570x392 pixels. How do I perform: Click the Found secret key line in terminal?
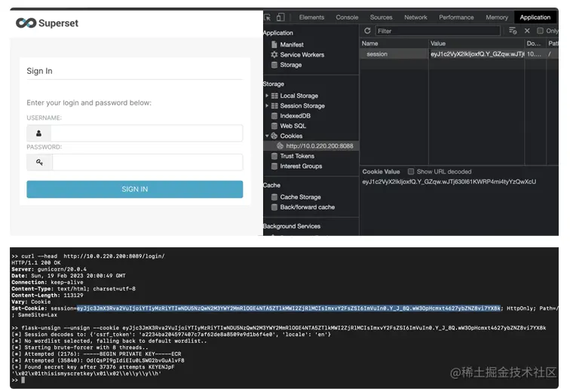(x=93, y=367)
